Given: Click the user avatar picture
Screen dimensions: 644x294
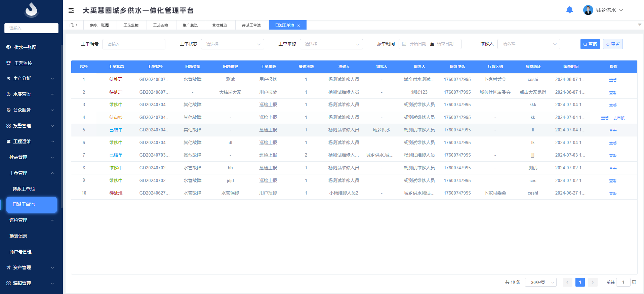Looking at the screenshot, I should click(588, 10).
